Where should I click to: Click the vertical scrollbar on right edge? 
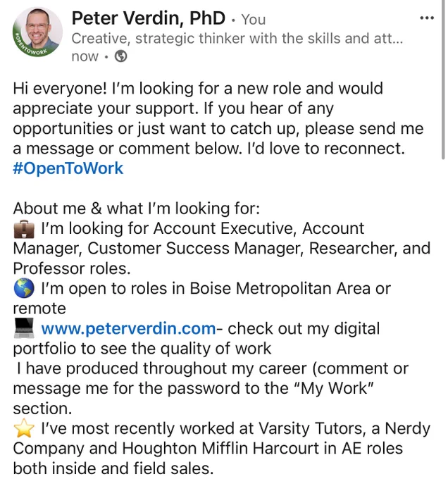coord(443,80)
